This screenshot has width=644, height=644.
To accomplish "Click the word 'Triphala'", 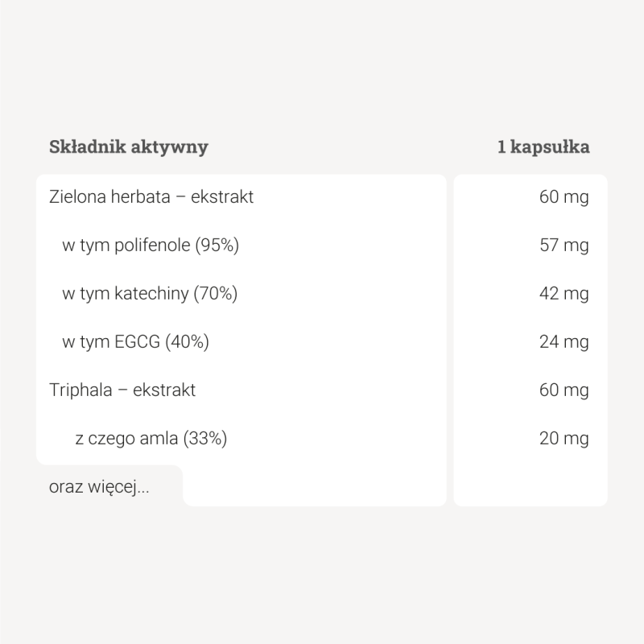I will [78, 390].
